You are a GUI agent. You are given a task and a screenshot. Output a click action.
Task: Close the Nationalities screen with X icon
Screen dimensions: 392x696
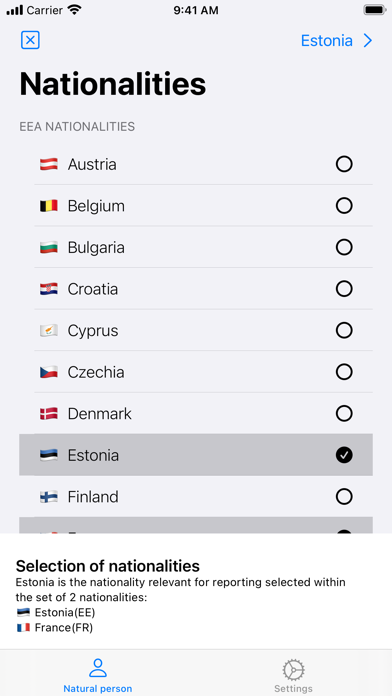(30, 40)
